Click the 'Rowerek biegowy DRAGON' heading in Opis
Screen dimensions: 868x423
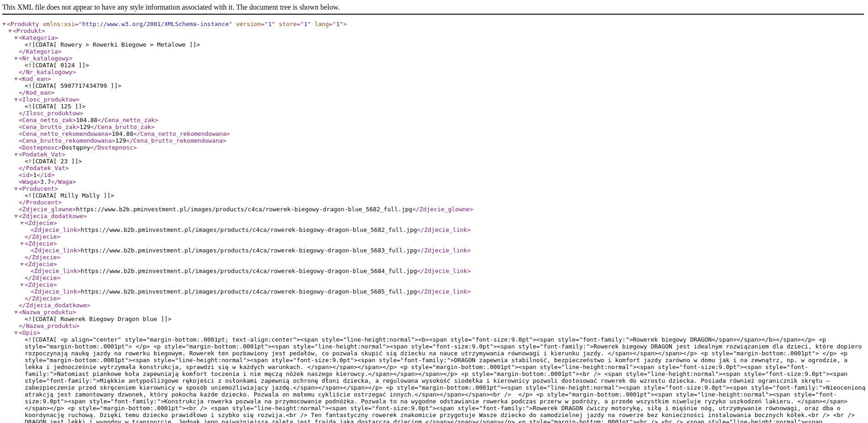click(672, 340)
